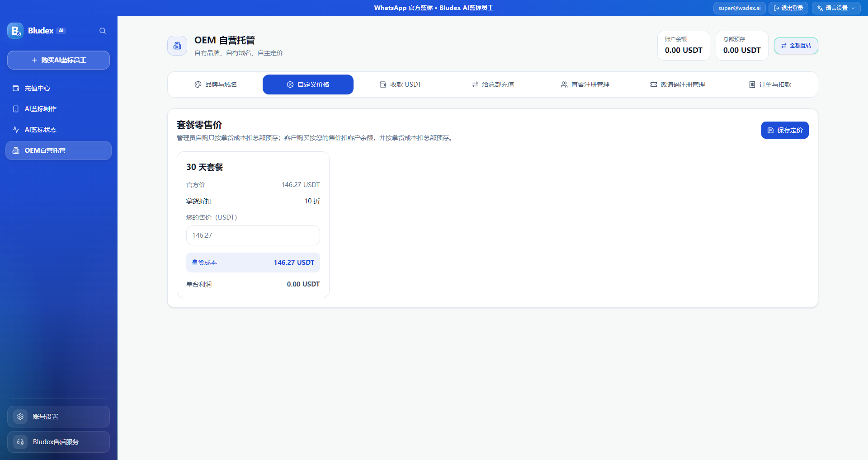The width and height of the screenshot is (868, 460).
Task: Click the gear icon in 账号设置
Action: coord(20,417)
